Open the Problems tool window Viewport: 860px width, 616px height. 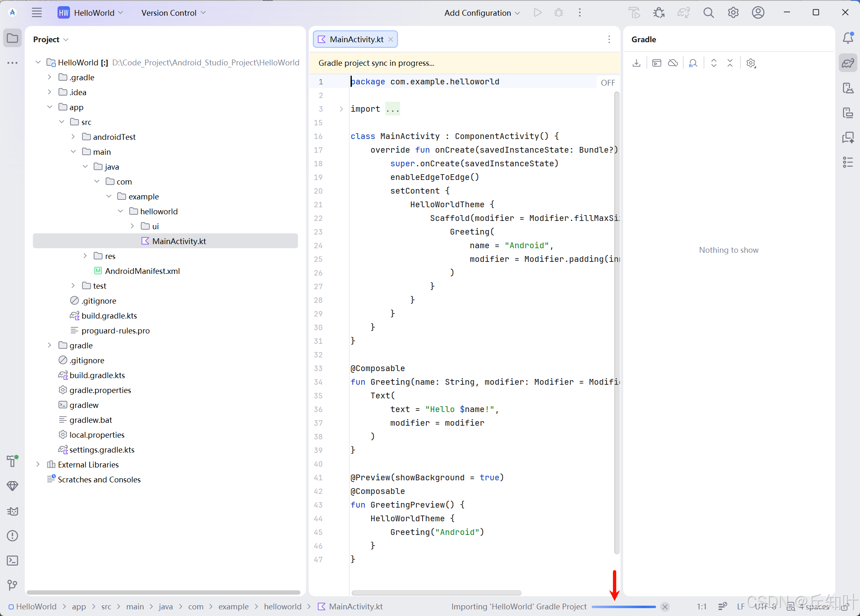pos(12,536)
